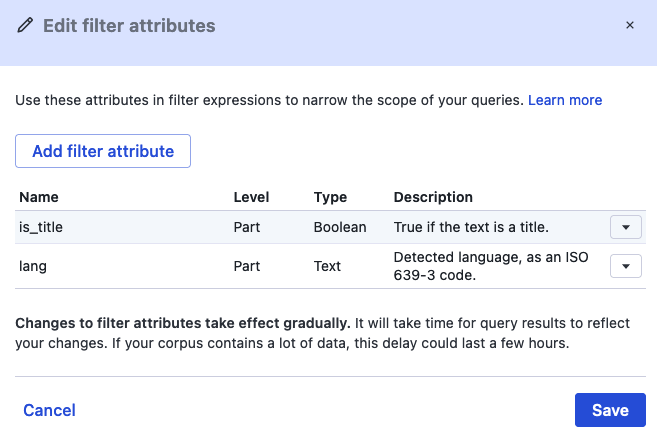Click the Add filter attribute button
This screenshot has height=441, width=657.
pyautogui.click(x=103, y=152)
